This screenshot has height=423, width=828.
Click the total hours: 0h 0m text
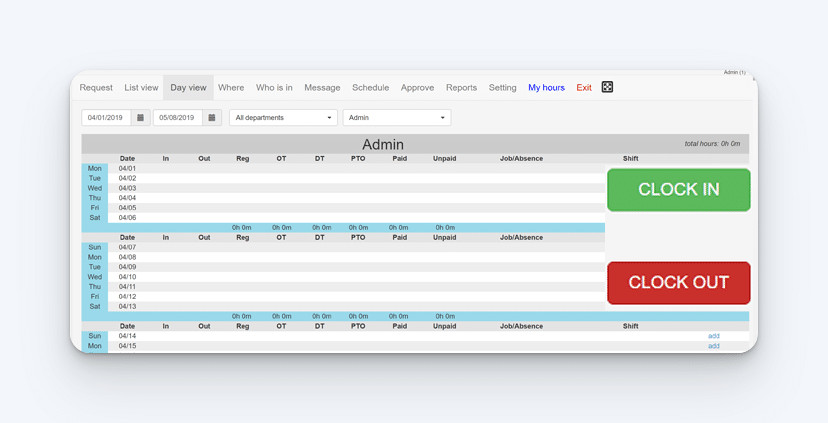(x=712, y=144)
